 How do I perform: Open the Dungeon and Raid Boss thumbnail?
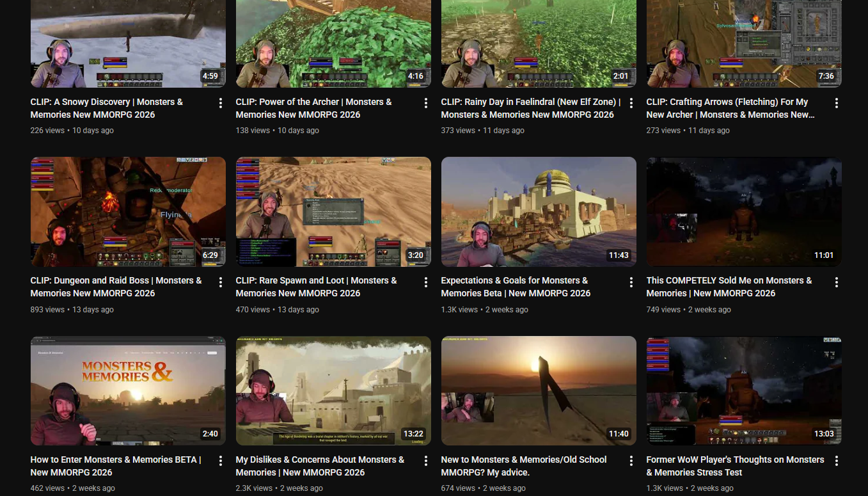(x=128, y=212)
